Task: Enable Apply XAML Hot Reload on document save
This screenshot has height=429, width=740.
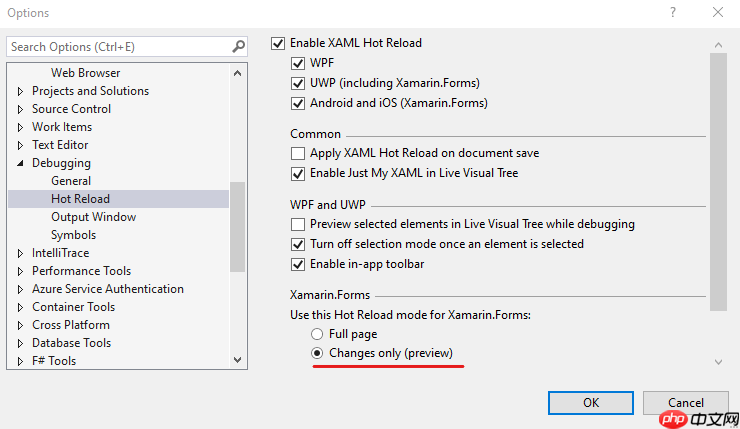Action: click(298, 153)
